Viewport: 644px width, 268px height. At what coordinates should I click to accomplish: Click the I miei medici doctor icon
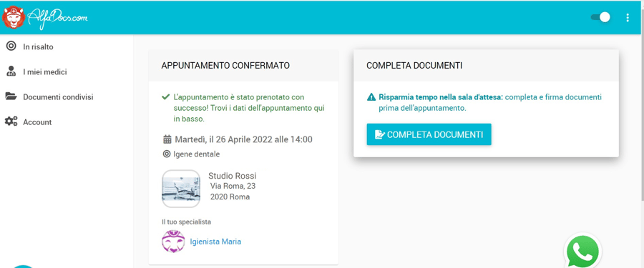(x=11, y=71)
